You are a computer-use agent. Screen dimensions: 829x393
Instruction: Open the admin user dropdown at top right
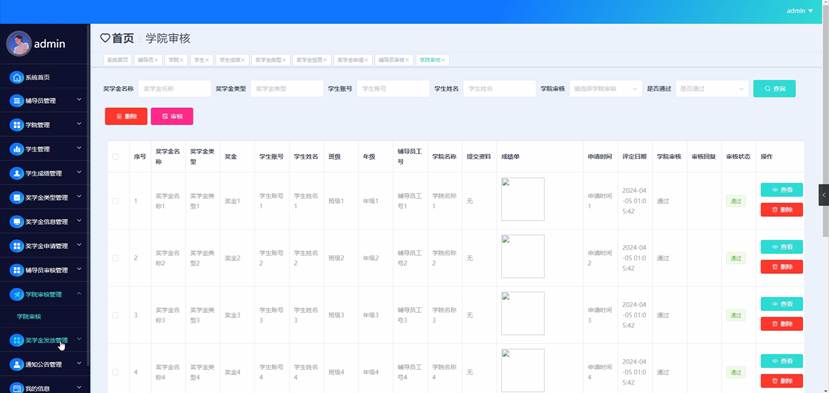pyautogui.click(x=799, y=11)
